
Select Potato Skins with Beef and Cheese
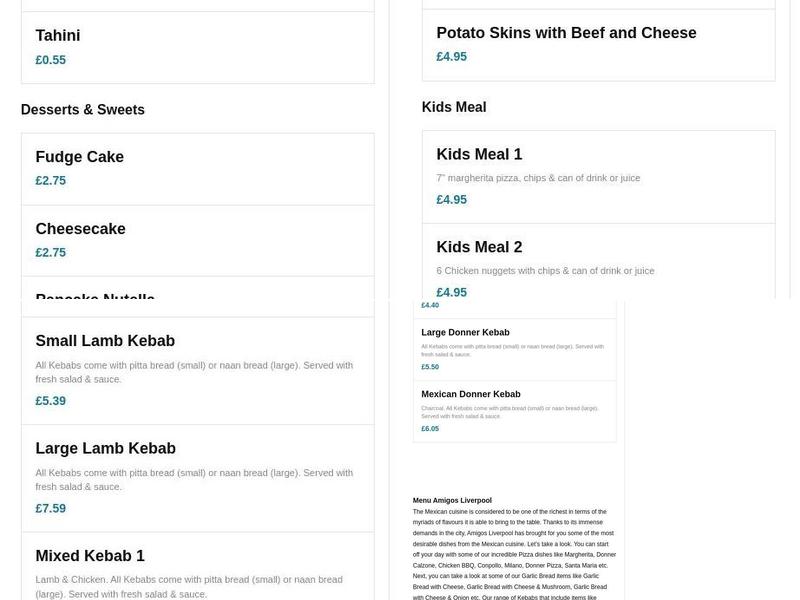[566, 33]
